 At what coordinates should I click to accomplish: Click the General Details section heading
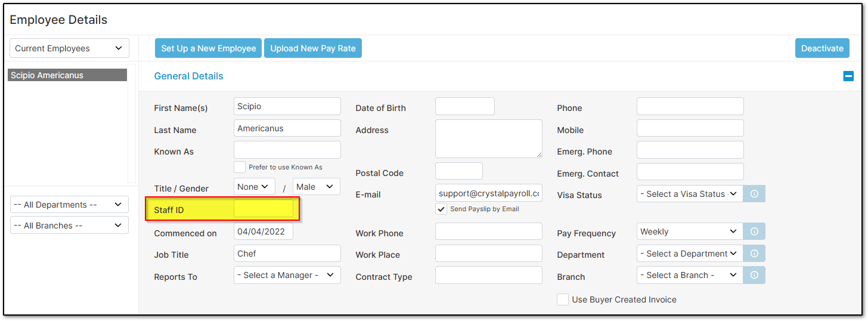(189, 76)
